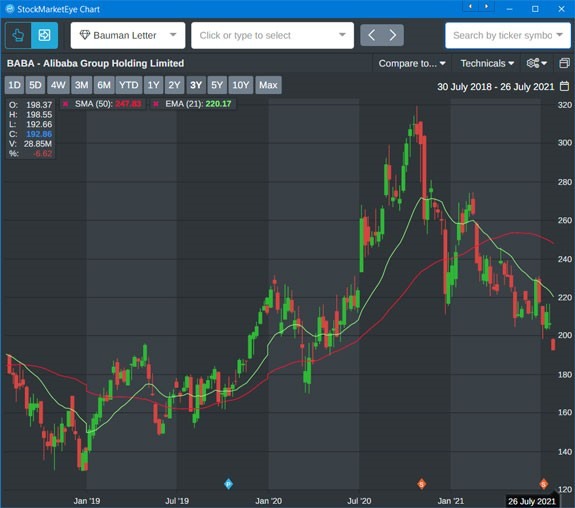Expand the ticker search dropdown arrow

[x=560, y=35]
